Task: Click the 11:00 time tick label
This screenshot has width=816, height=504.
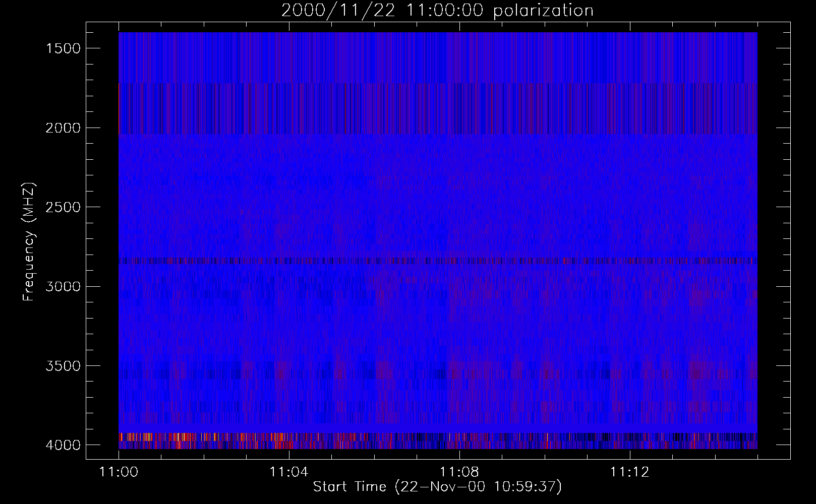Action: coord(119,472)
